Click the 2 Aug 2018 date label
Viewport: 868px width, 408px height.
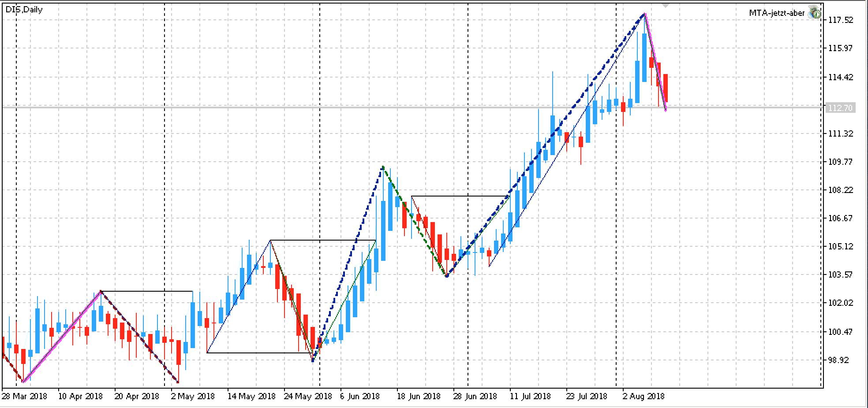click(x=643, y=396)
